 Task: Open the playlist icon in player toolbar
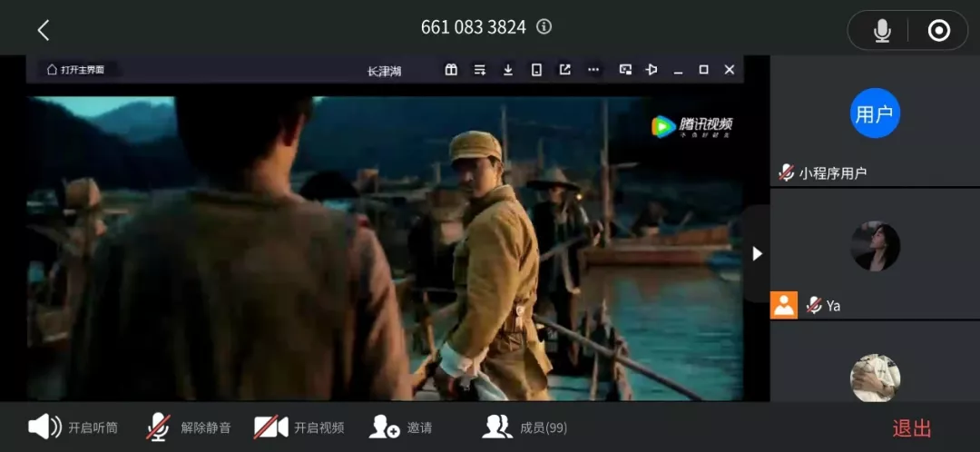[x=480, y=70]
